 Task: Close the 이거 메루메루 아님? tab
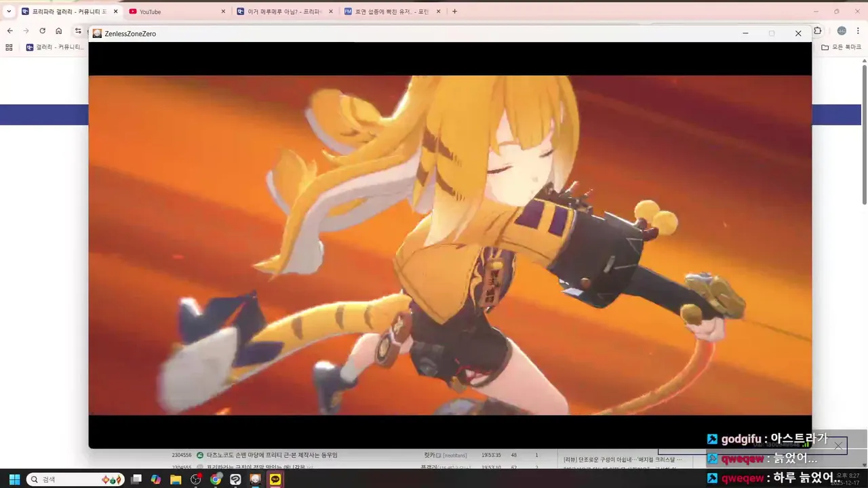(331, 12)
